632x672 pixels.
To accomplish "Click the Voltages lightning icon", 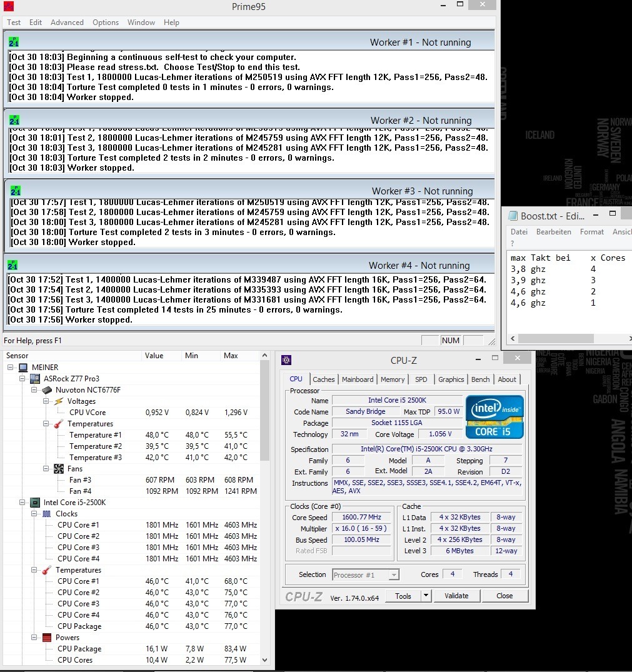I will 59,401.
